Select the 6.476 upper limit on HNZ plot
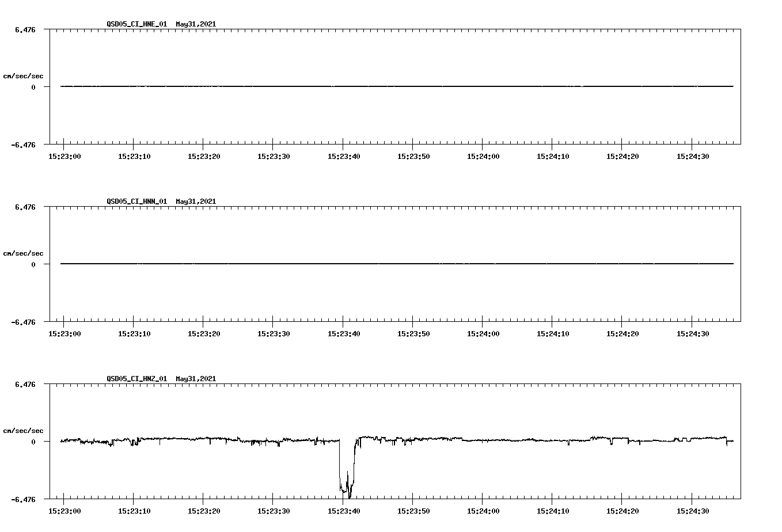782x532 pixels. point(25,384)
